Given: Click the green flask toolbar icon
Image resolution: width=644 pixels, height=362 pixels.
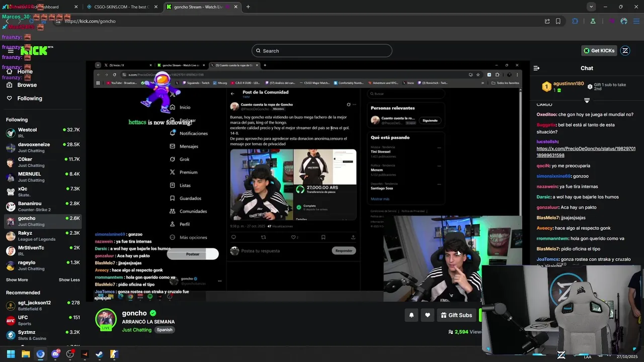Looking at the screenshot, I should point(593,21).
